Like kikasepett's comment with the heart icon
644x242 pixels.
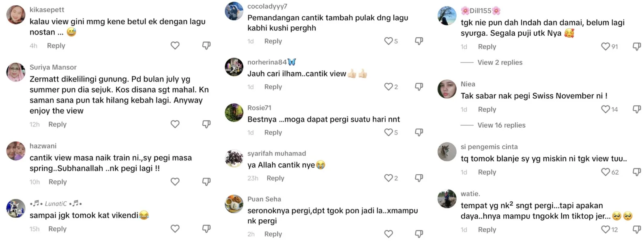coord(175,45)
